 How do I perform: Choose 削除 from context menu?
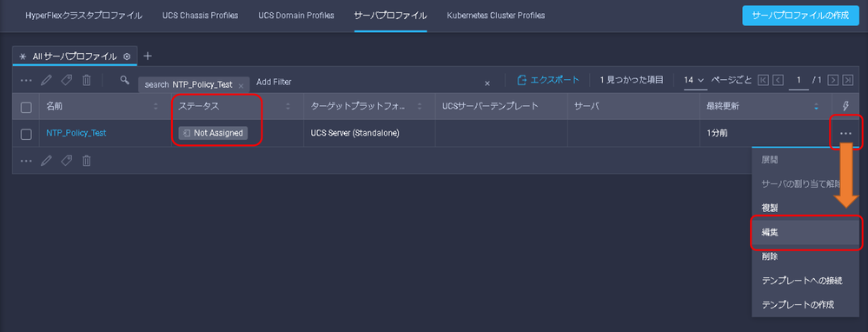coord(806,256)
